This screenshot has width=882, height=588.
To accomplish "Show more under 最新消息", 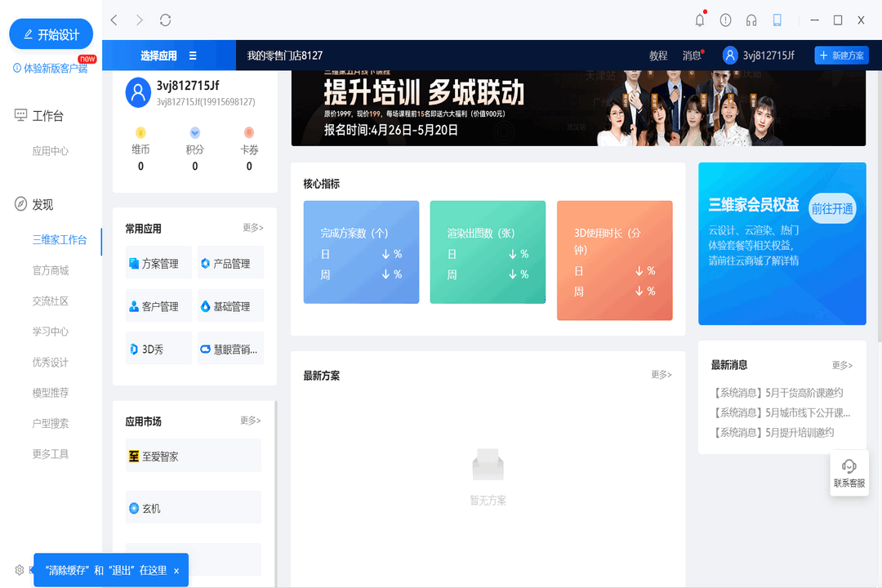I will click(841, 365).
